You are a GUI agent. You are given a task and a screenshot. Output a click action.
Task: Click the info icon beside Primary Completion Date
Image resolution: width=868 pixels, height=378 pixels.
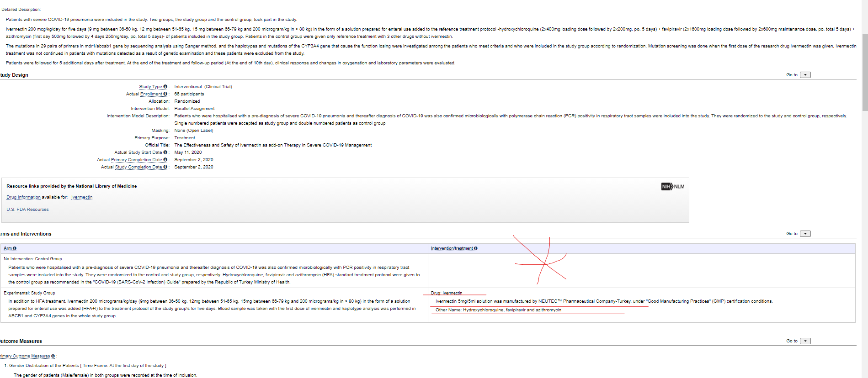coord(165,160)
